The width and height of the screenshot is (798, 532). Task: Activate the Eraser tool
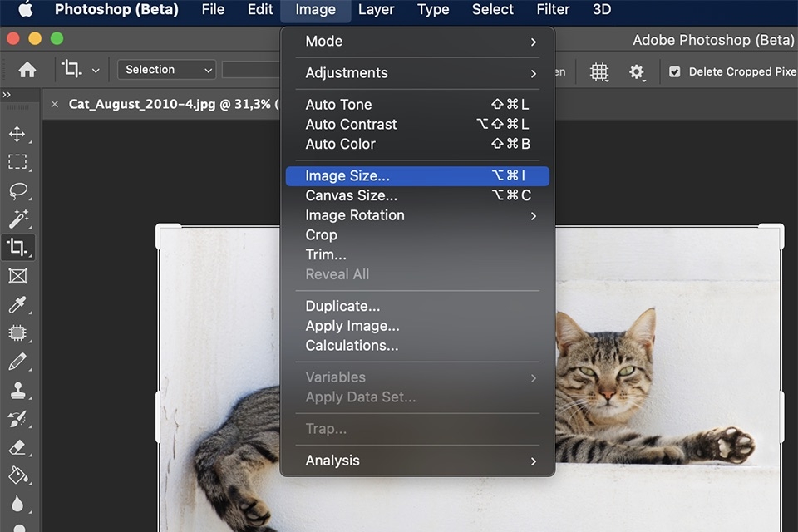click(x=18, y=447)
